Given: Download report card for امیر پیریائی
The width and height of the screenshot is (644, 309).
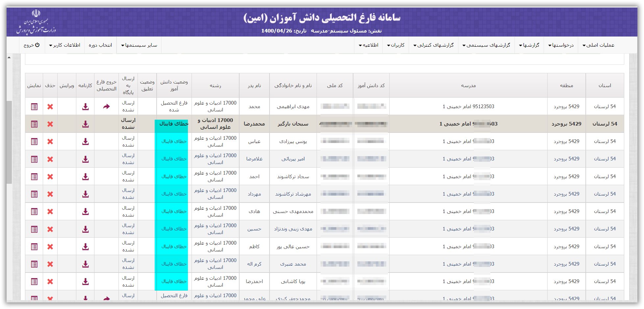Looking at the screenshot, I should coord(85,159).
